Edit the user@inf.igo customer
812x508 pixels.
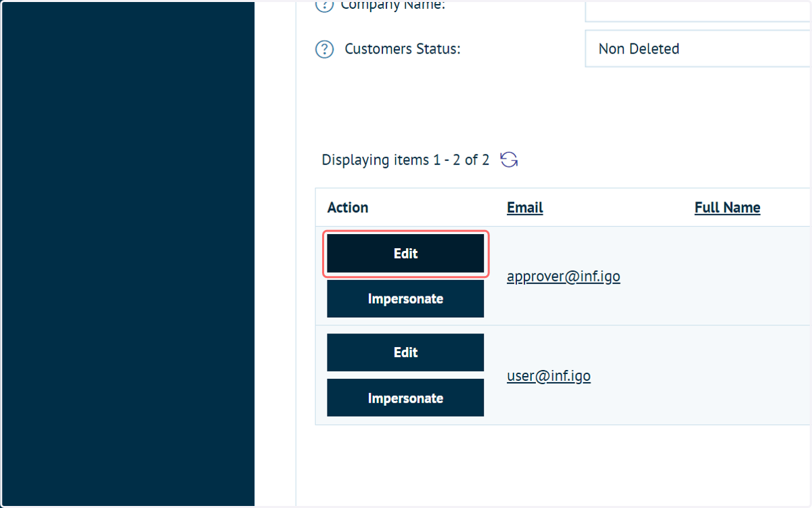pos(405,352)
